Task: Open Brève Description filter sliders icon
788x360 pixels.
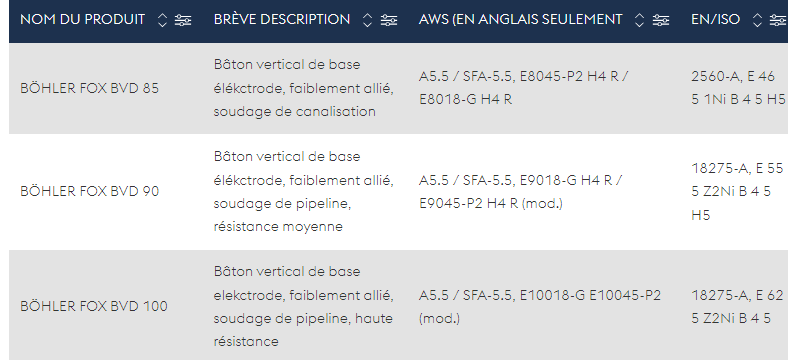Action: coord(388,20)
